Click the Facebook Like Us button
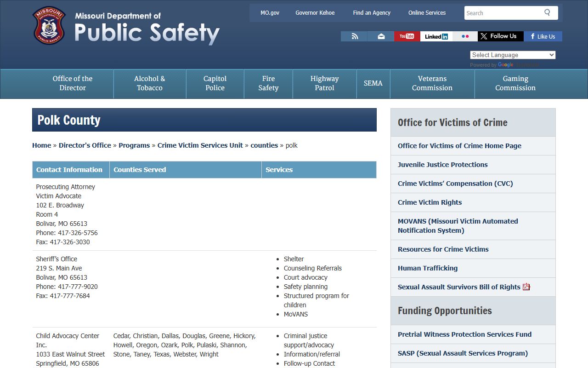This screenshot has width=588, height=368. (543, 36)
